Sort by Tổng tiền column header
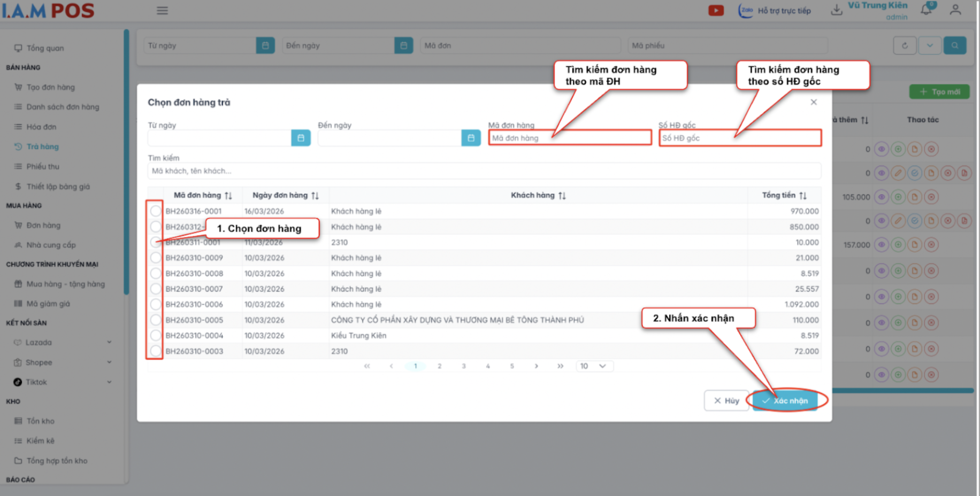This screenshot has height=496, width=980. (x=784, y=196)
